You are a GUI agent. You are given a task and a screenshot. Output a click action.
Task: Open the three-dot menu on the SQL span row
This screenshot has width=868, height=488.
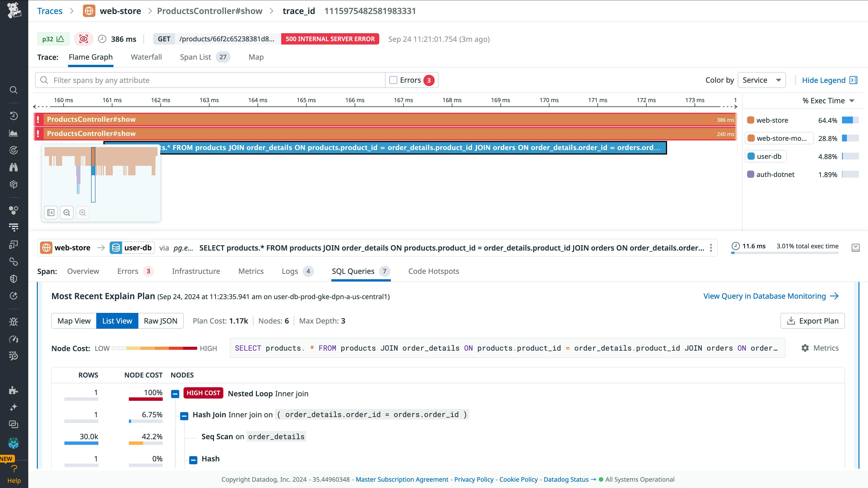click(711, 248)
